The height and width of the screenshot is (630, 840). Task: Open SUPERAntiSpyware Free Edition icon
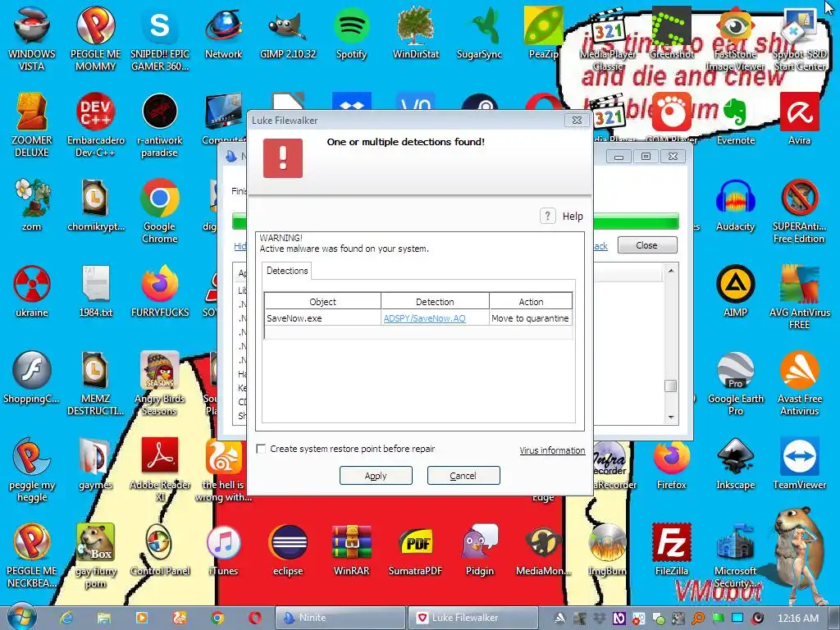coord(799,211)
